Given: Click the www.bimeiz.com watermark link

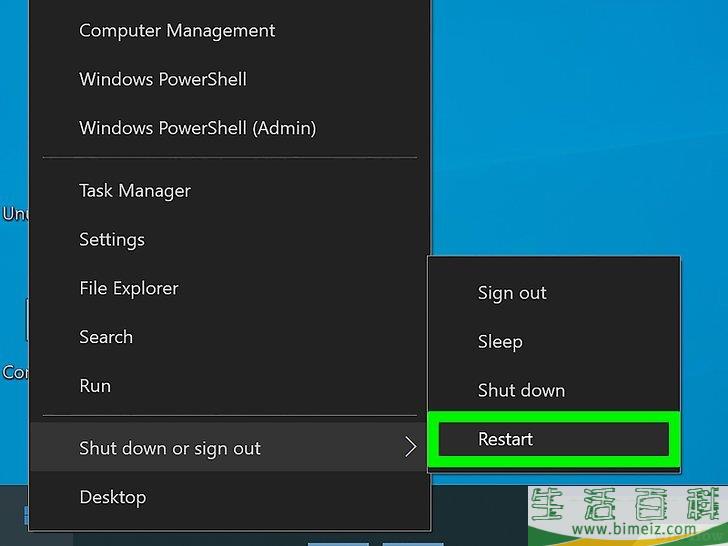Looking at the screenshot, I should coord(633,529).
